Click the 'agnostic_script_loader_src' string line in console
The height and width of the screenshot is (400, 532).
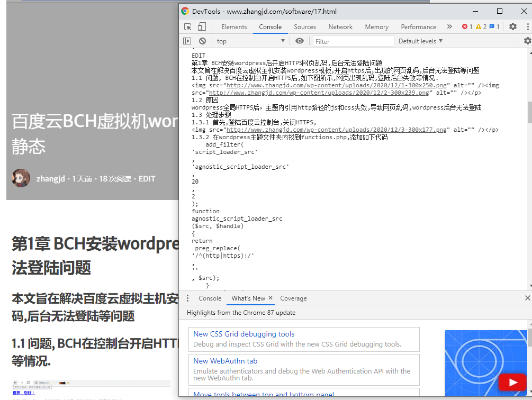tap(240, 167)
